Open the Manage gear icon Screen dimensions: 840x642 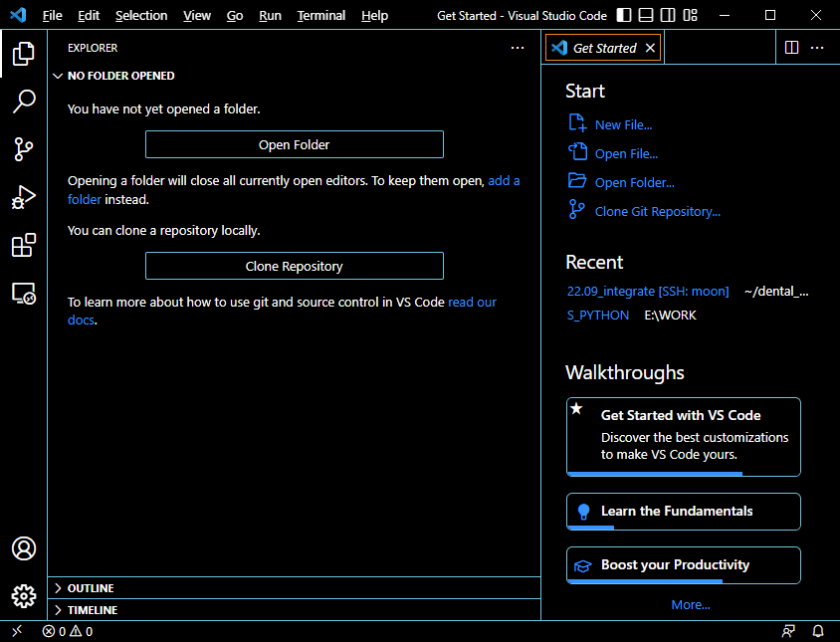pos(24,596)
